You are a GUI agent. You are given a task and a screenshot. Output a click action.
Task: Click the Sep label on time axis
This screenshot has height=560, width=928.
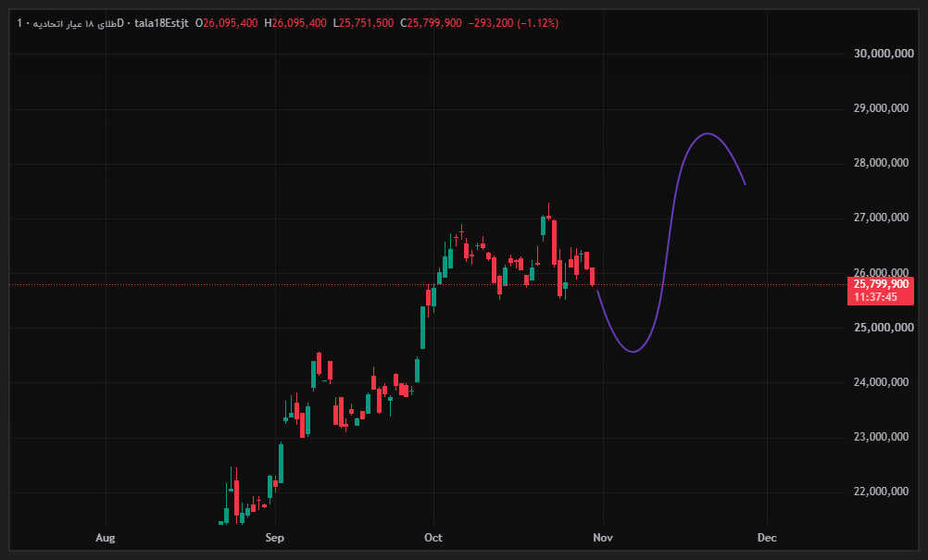click(275, 538)
